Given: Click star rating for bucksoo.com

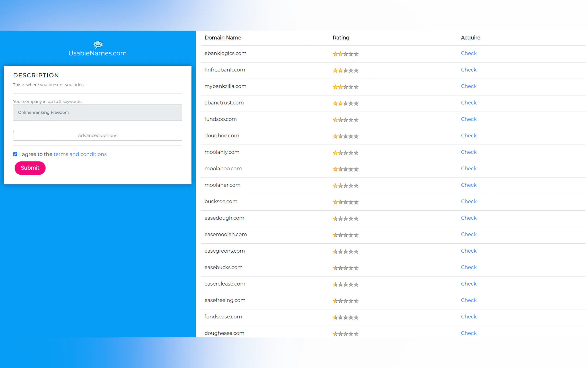Looking at the screenshot, I should (345, 202).
